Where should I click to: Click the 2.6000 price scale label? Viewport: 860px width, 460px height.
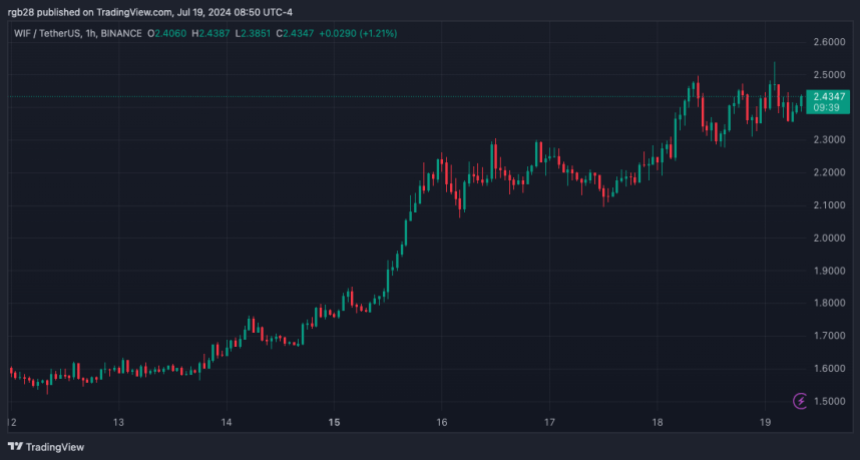[x=829, y=42]
